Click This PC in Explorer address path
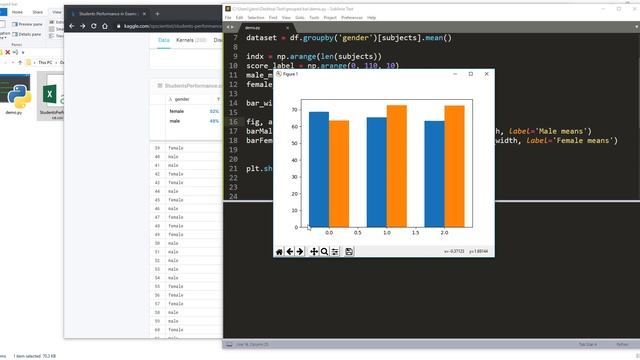Viewport: 640px width, 360px height. coord(45,62)
